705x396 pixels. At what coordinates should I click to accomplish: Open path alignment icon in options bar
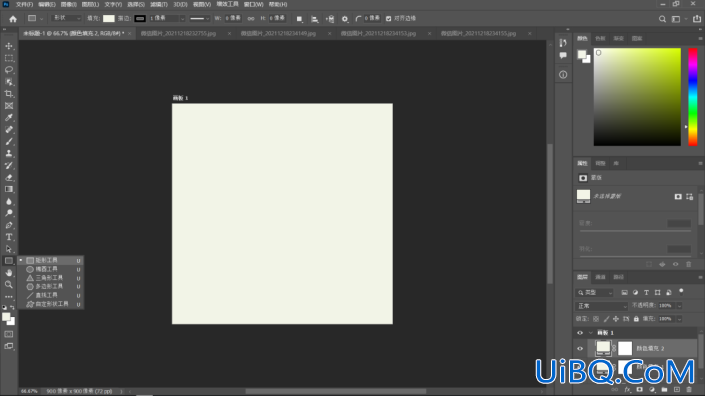click(315, 19)
